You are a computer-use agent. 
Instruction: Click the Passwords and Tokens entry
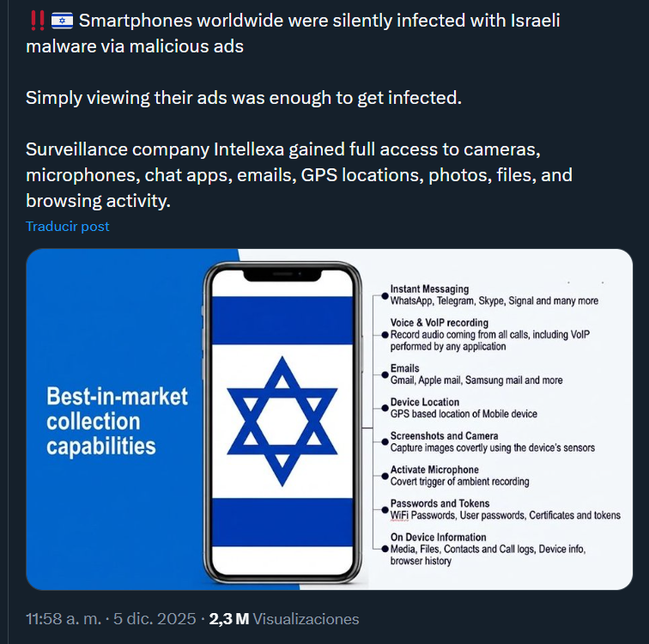[x=440, y=503]
